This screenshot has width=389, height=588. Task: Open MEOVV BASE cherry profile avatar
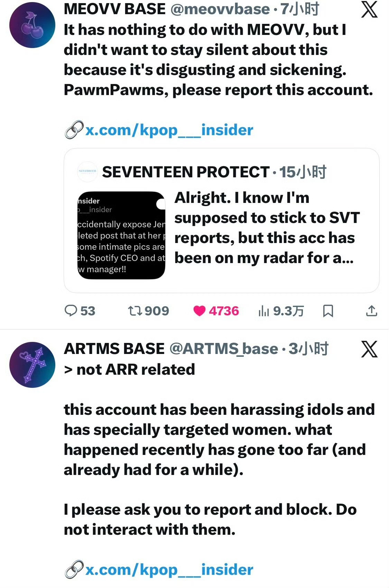[x=32, y=25]
